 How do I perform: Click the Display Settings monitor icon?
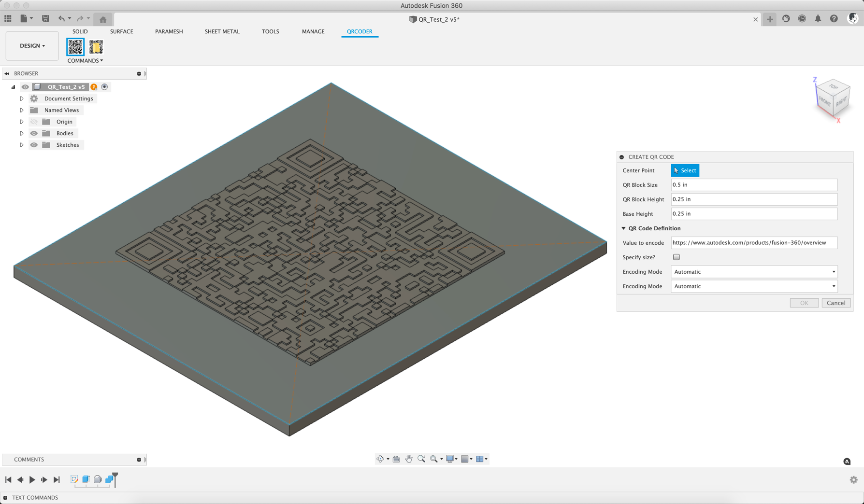tap(450, 459)
